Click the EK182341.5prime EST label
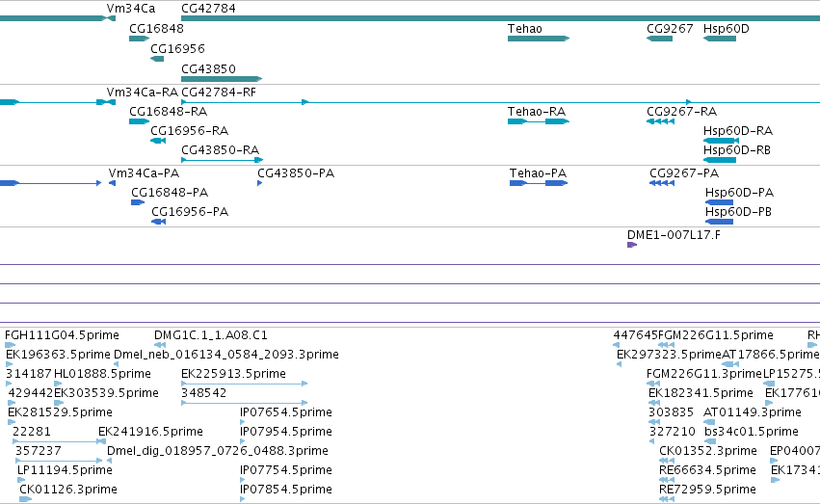 701,393
